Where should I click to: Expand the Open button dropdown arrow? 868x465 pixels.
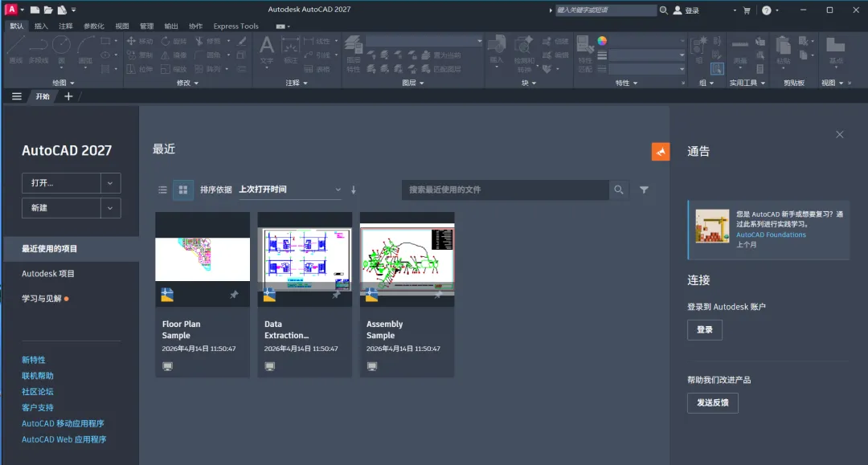coord(110,183)
